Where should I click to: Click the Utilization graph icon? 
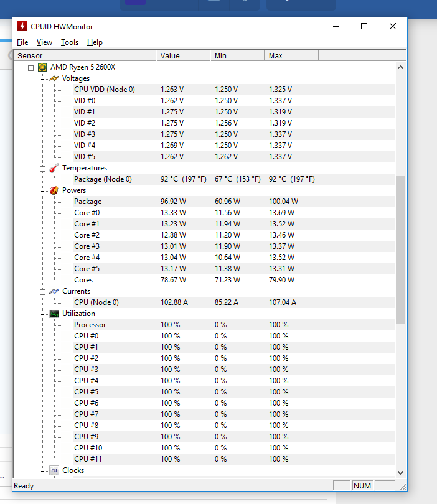(54, 314)
